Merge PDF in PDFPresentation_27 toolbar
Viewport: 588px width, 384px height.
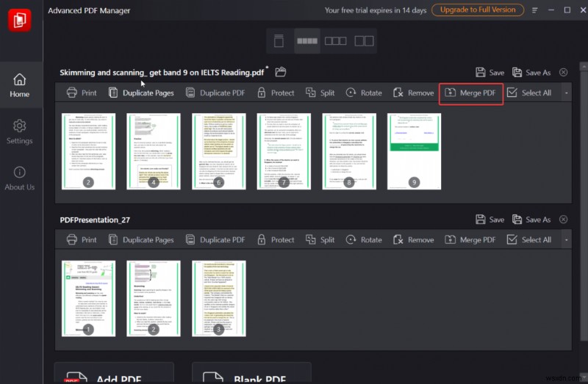click(470, 240)
